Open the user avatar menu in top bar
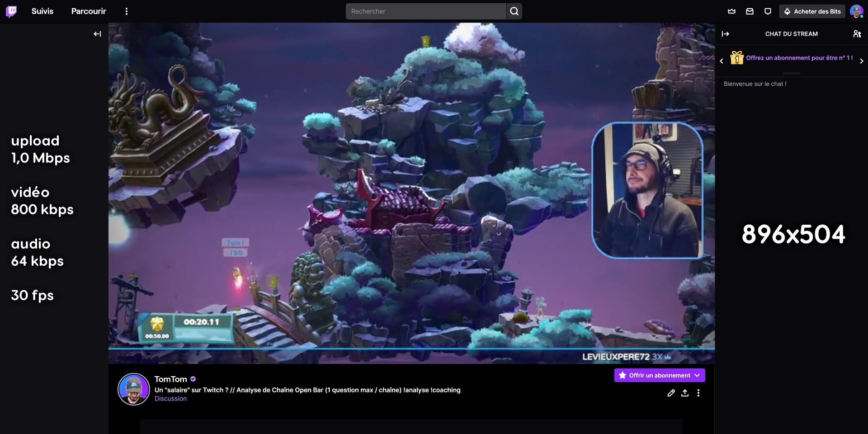 [x=857, y=11]
